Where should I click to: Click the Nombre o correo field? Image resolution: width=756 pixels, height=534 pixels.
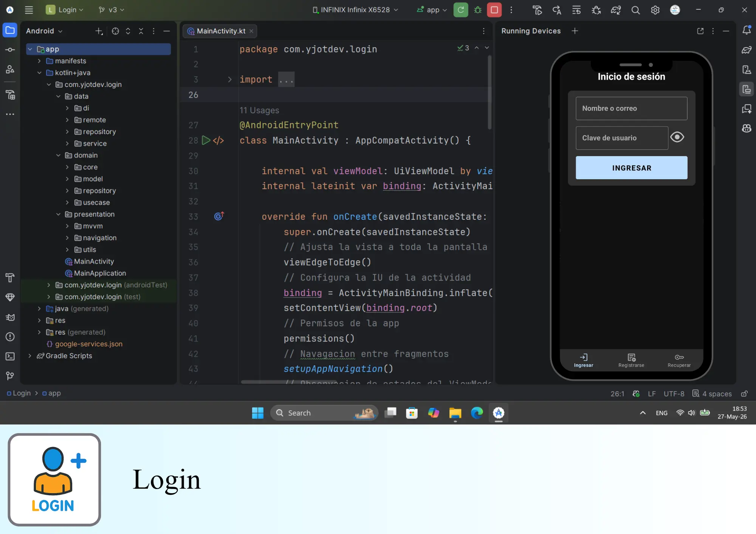(x=631, y=108)
